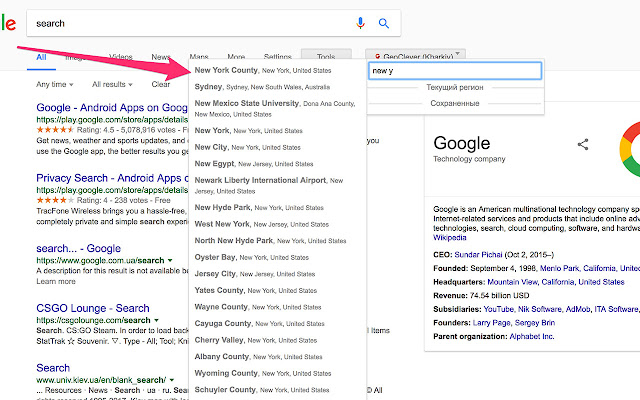Open 'search... - Google' result
The height and width of the screenshot is (400, 640).
point(78,249)
